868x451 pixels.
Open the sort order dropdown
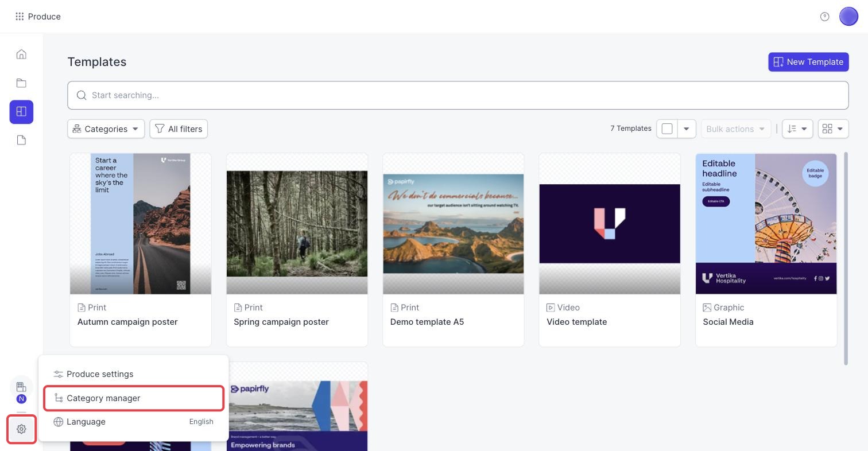point(797,129)
